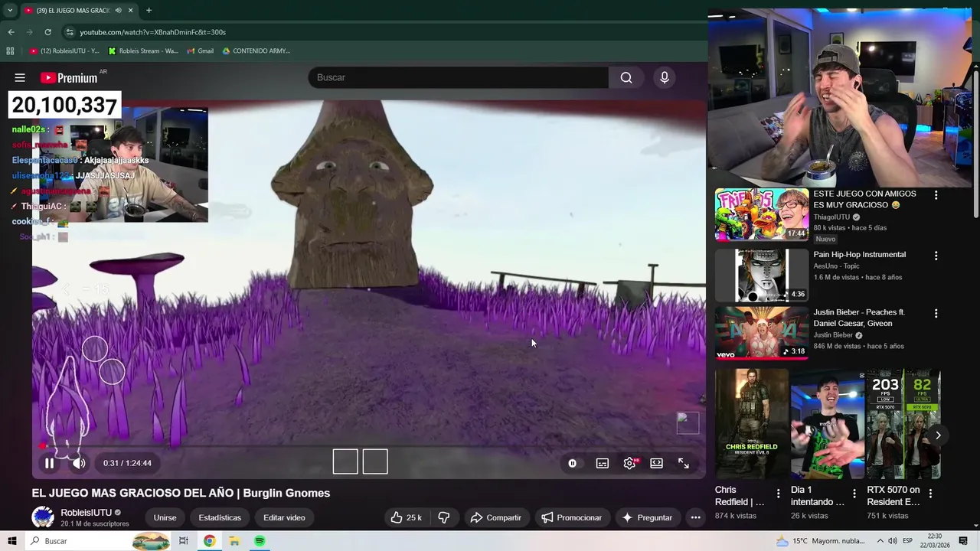Open more actions ellipsis below the video

point(695,517)
